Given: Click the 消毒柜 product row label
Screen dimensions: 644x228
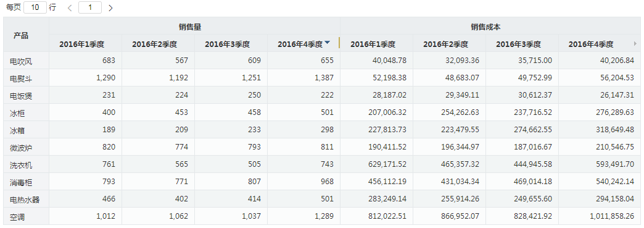Looking at the screenshot, I should 21,183.
